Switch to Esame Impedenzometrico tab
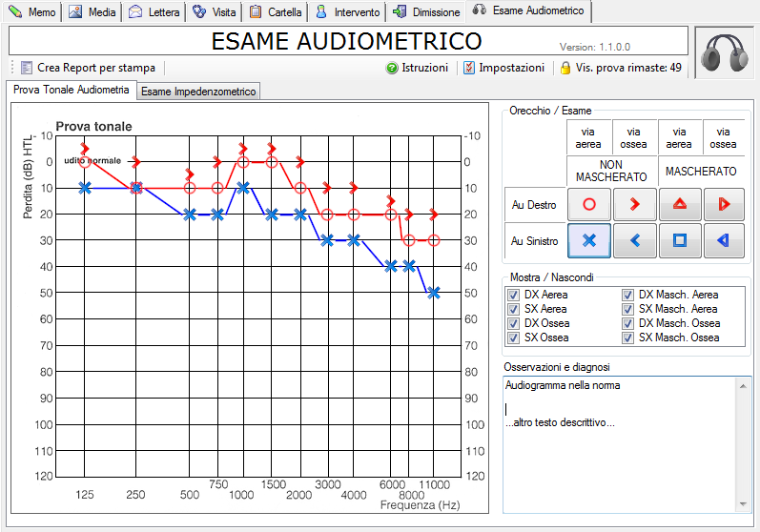This screenshot has height=532, width=760. point(198,92)
